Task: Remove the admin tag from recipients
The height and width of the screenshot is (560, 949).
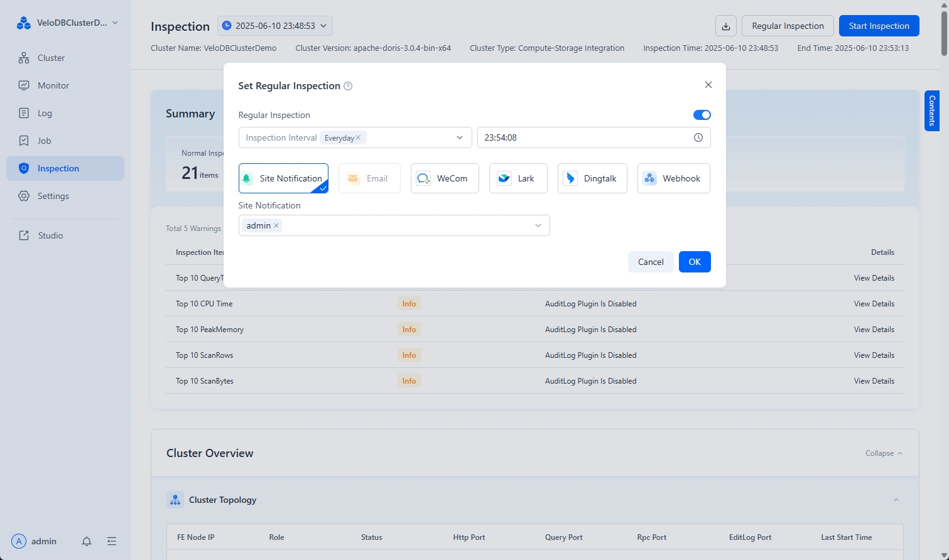Action: [x=276, y=225]
